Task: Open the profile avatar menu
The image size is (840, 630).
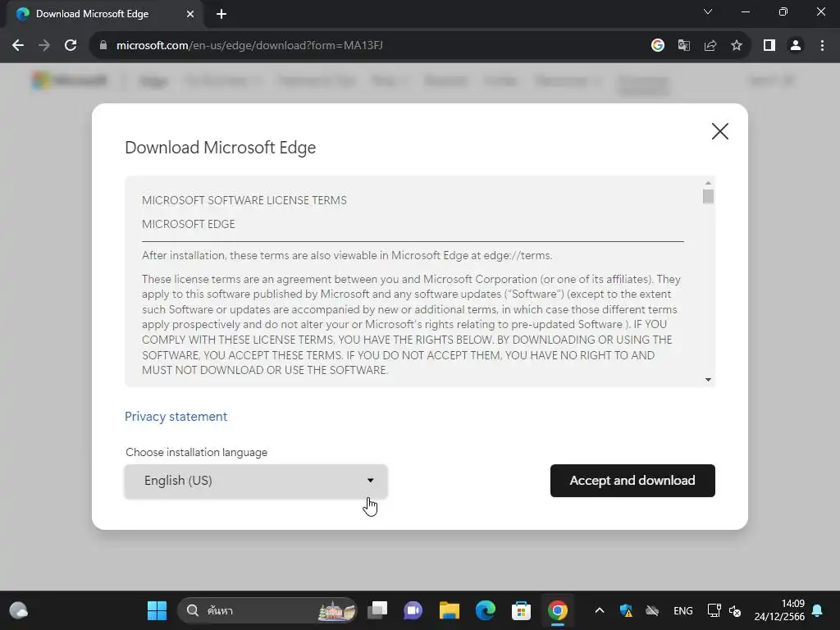Action: click(x=796, y=46)
